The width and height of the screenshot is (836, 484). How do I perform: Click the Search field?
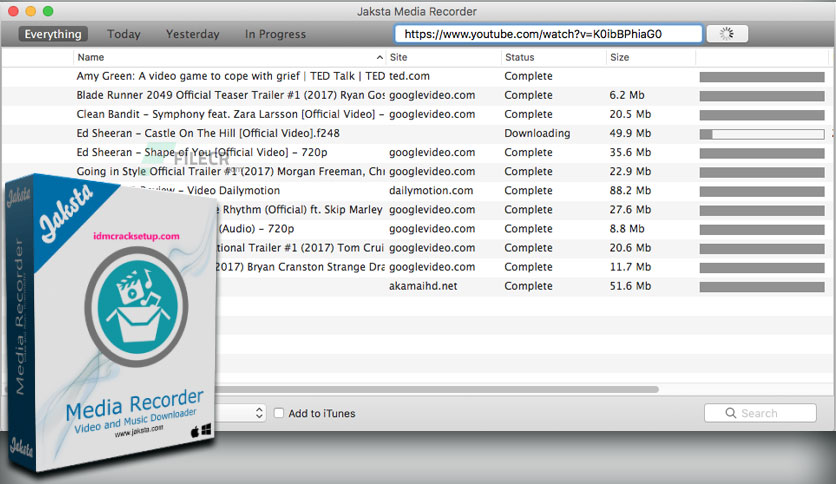(760, 413)
